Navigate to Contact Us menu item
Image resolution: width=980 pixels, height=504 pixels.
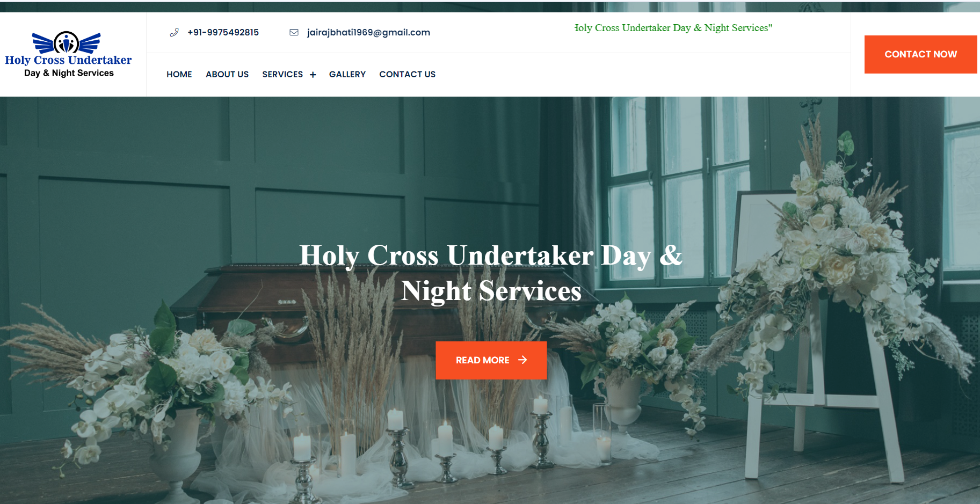pos(407,75)
